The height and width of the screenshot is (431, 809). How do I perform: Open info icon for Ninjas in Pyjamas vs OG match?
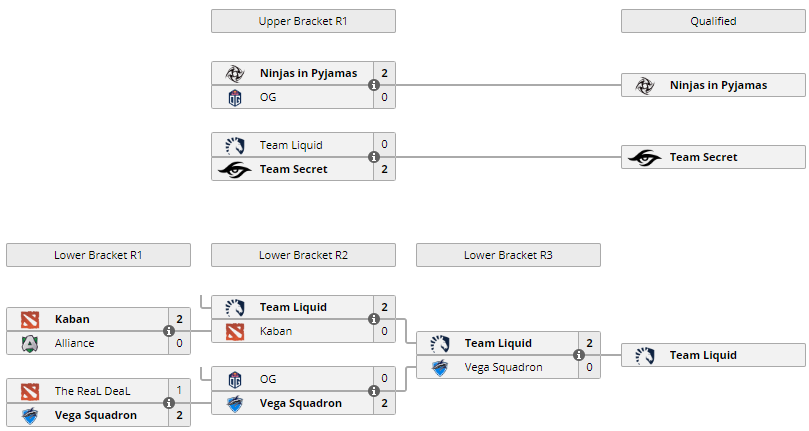tap(374, 85)
